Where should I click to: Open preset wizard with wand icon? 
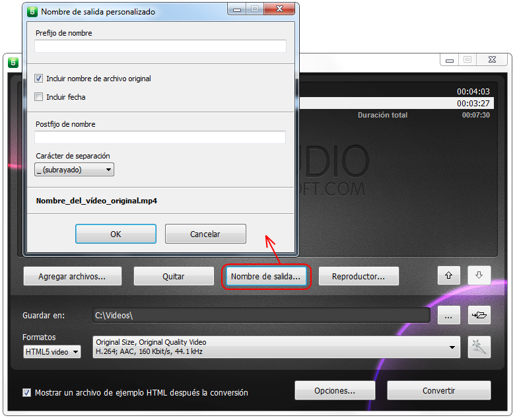coord(479,347)
